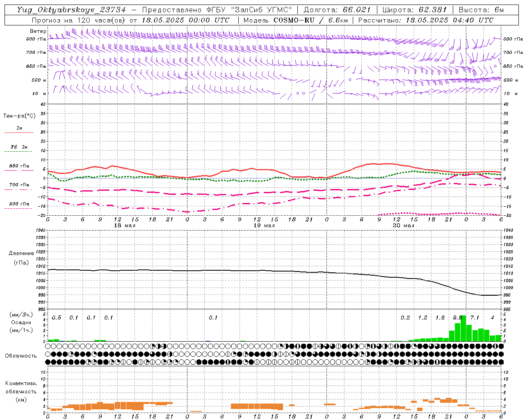Click the 1040 value on left pressure axis
The image size is (525, 420).
[40, 231]
